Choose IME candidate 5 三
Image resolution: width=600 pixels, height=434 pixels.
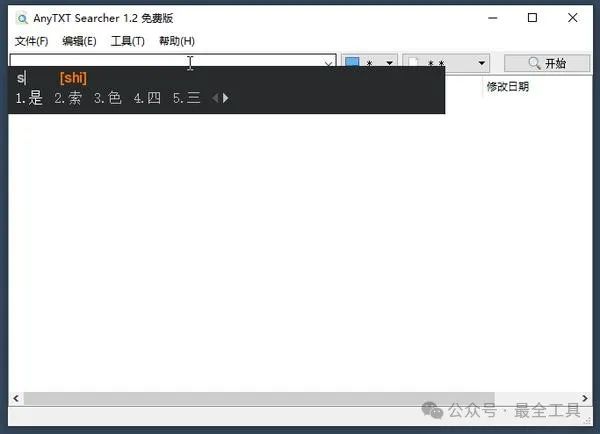[x=187, y=98]
